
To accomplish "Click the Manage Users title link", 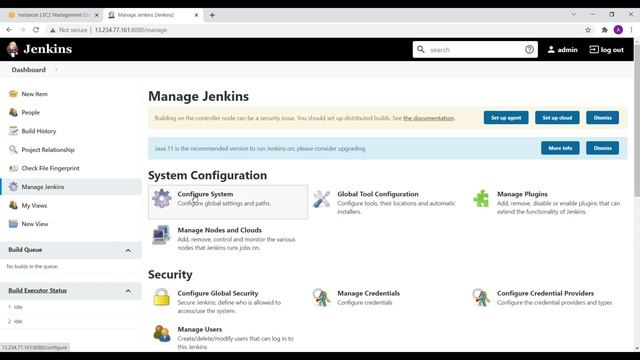I will coord(200,329).
